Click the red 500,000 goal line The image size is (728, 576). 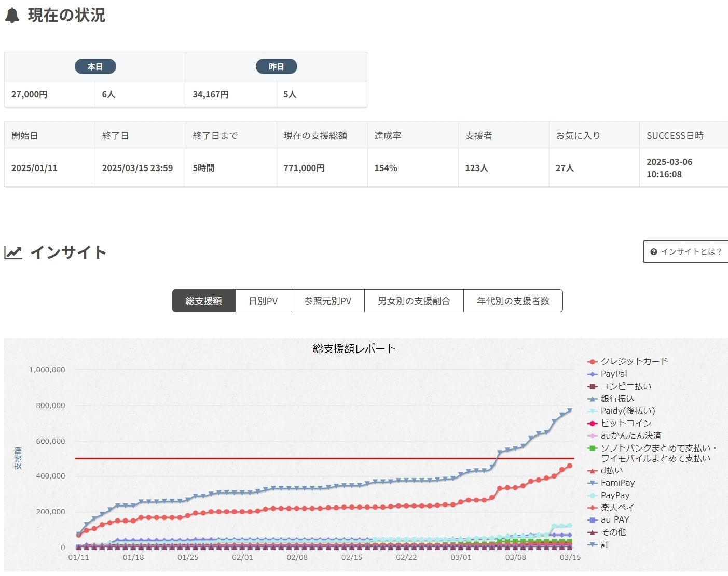[311, 458]
